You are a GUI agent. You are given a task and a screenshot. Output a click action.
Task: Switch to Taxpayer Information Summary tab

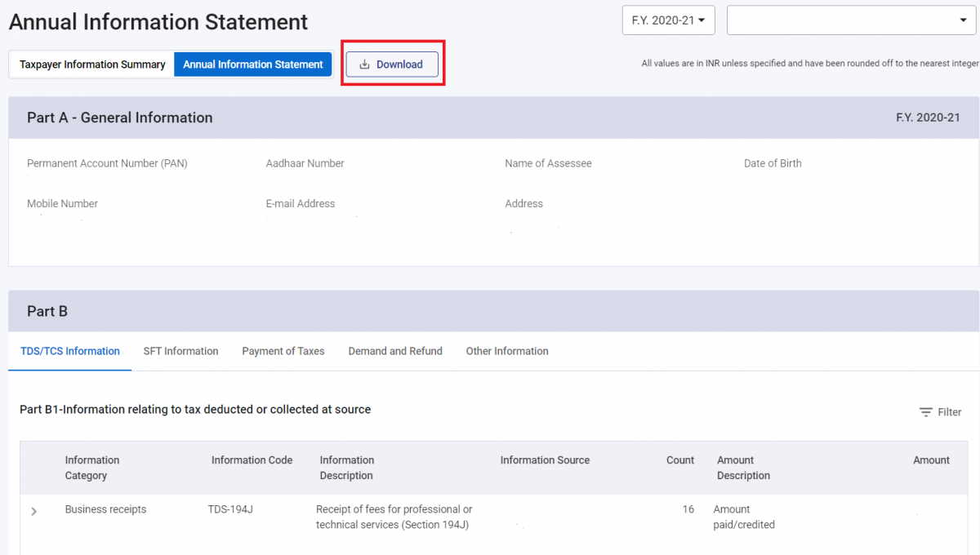92,64
